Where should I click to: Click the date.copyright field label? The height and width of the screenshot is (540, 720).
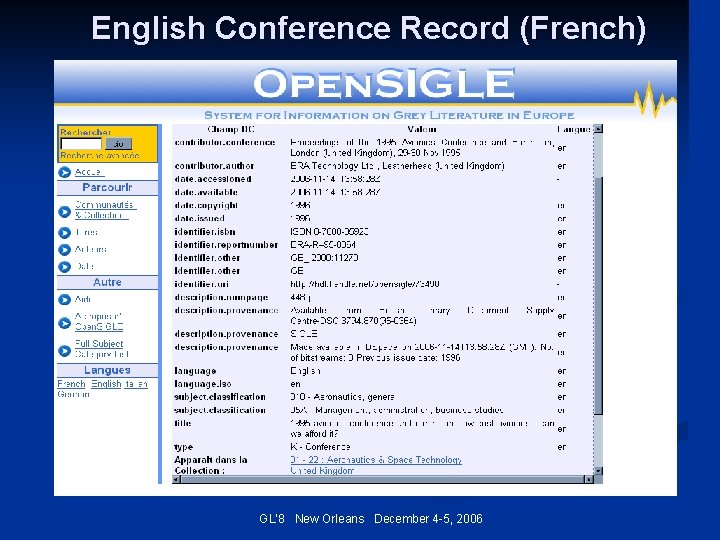(206, 205)
